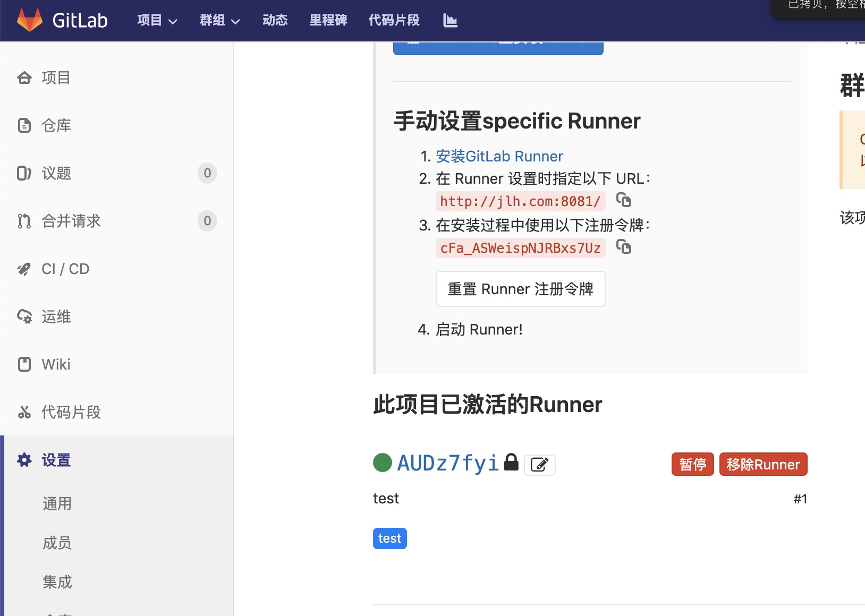Click the edit icon beside AUDz7fyi runner

(539, 465)
